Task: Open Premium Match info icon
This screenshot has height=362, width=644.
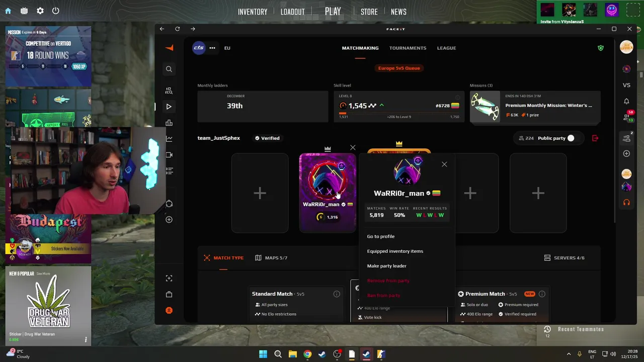Action: click(542, 294)
